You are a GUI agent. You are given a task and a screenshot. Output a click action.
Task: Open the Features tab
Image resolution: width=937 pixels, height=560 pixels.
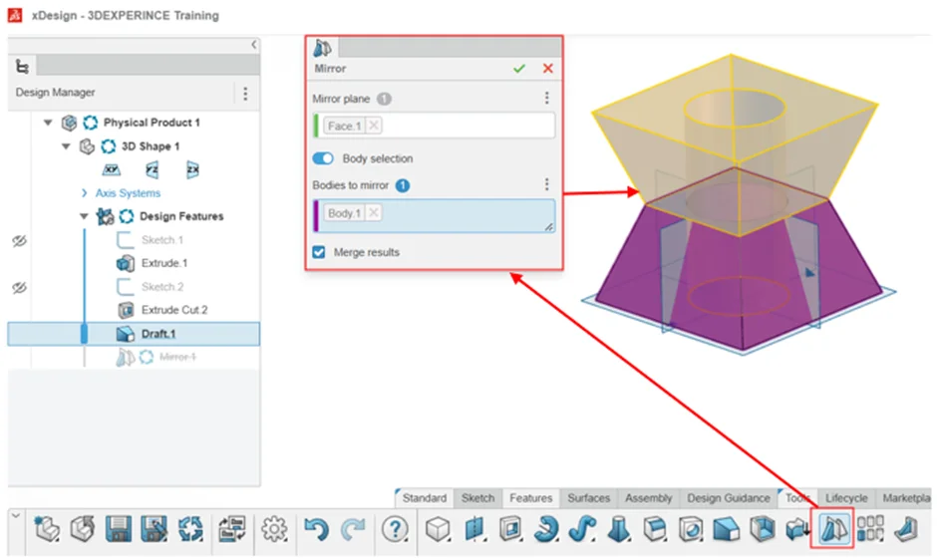[530, 498]
